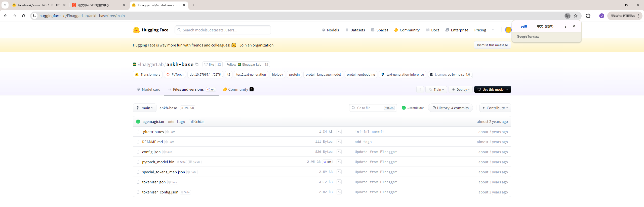Open Spaces in the top navigation
644x207 pixels.
click(380, 30)
